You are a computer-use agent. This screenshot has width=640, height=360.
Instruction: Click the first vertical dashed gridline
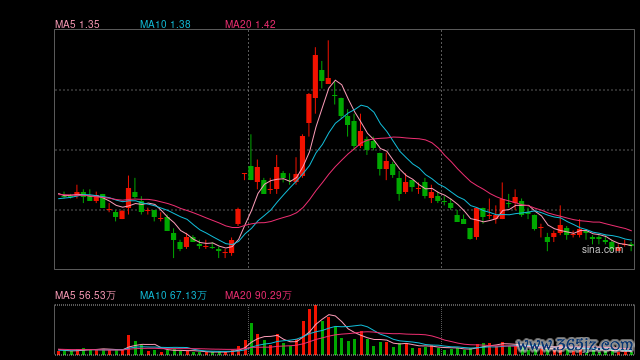click(x=249, y=149)
